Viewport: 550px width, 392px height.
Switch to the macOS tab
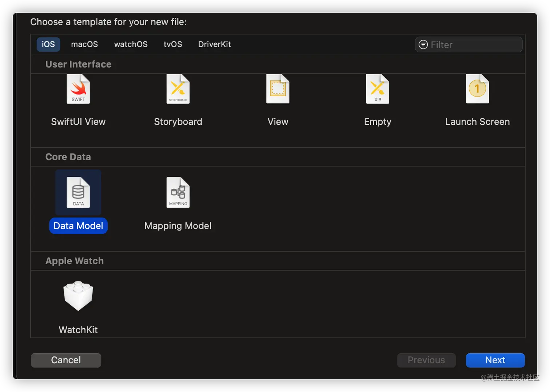click(x=84, y=44)
